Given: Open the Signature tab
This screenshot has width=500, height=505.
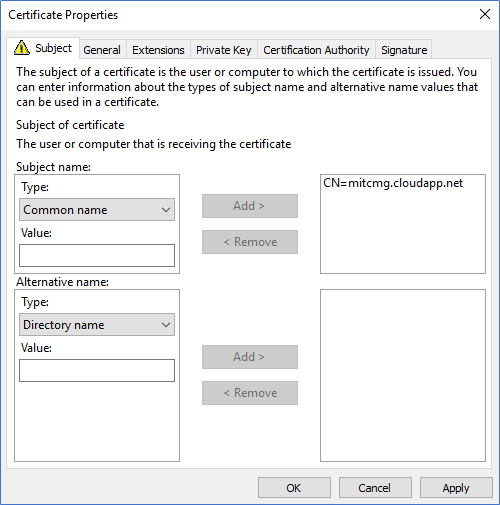Looking at the screenshot, I should pos(404,50).
